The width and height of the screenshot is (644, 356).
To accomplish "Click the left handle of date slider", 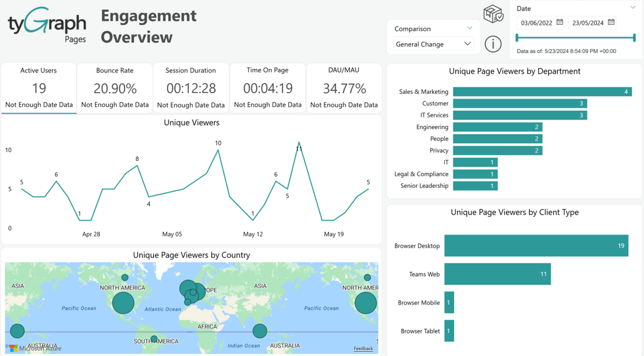I will click(x=517, y=38).
